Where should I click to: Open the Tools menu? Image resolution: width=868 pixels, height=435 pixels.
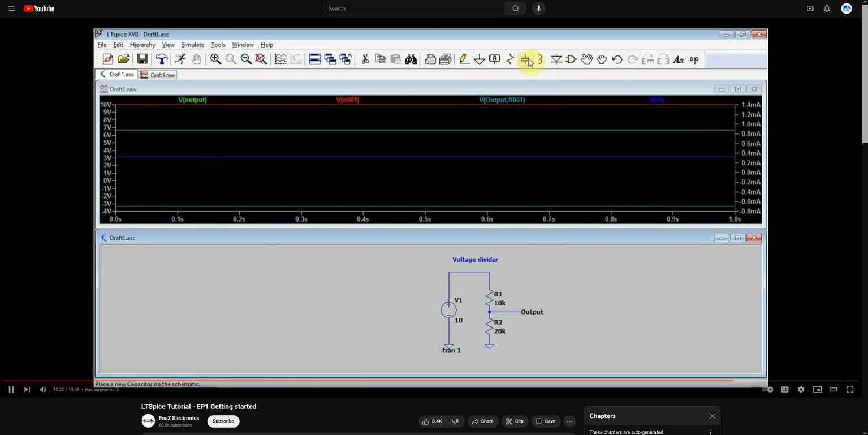218,45
